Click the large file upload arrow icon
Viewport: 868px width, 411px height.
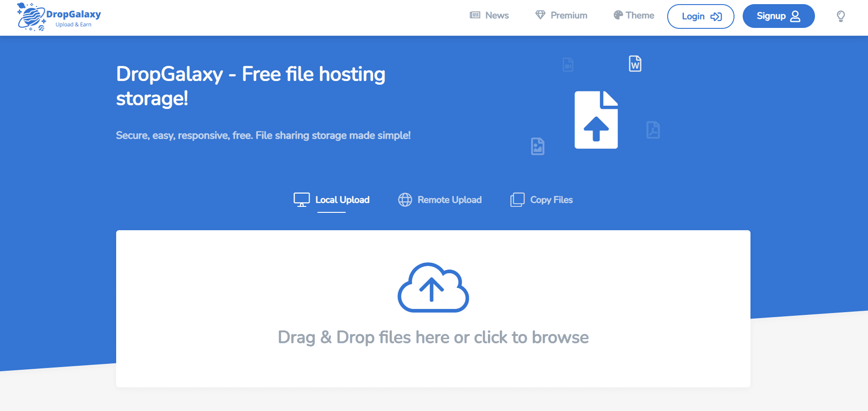[x=596, y=119]
